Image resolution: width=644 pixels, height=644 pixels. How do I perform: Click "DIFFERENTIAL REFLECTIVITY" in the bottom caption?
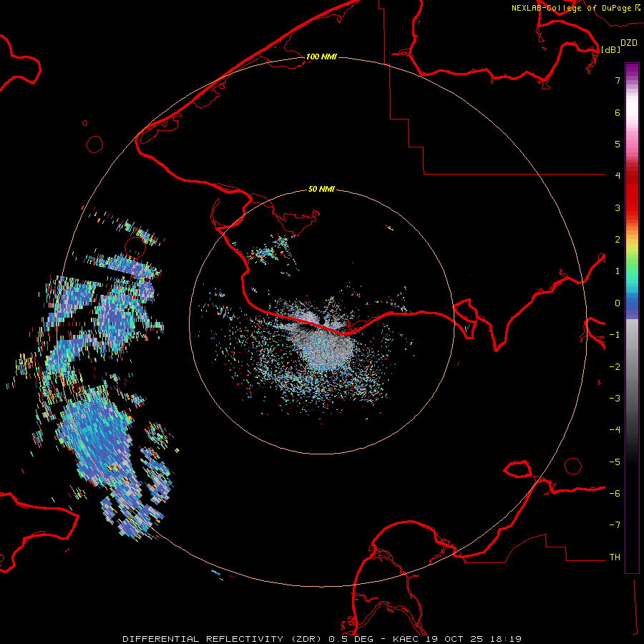(x=203, y=639)
